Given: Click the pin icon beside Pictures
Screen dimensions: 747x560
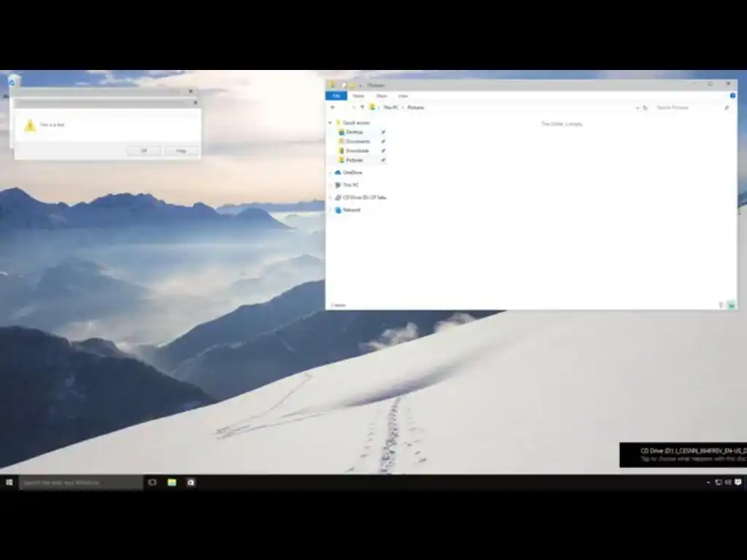Looking at the screenshot, I should [x=383, y=160].
